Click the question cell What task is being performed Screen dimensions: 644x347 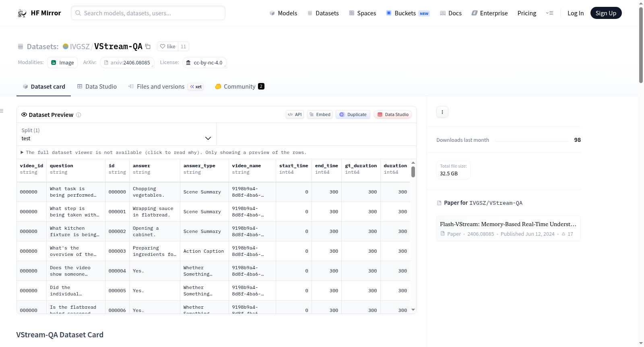point(76,192)
